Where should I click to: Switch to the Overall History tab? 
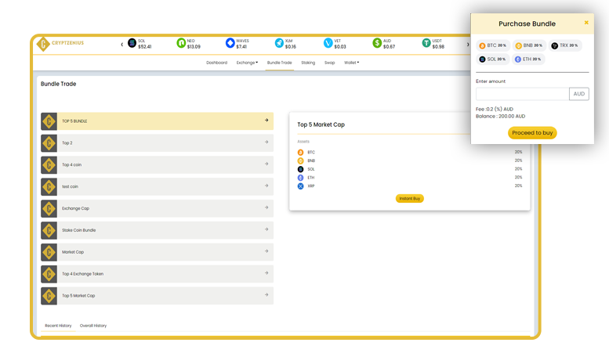point(93,326)
